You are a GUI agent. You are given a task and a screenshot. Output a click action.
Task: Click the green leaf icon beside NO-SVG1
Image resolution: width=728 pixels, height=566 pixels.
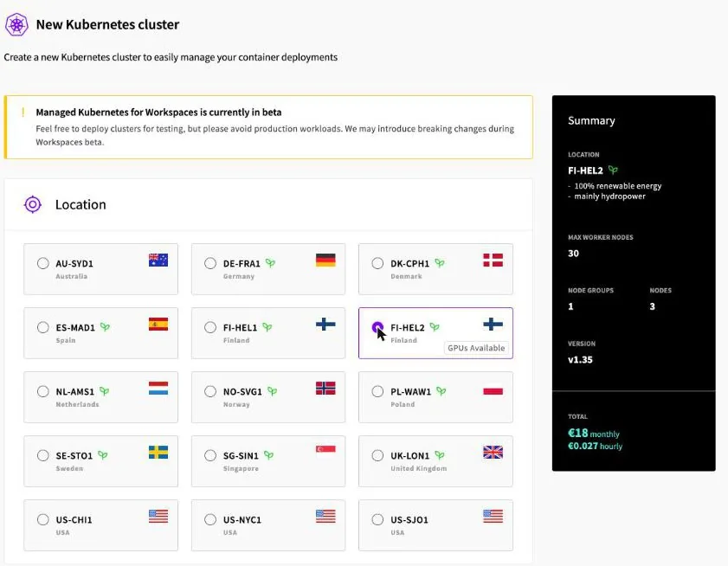click(x=273, y=391)
